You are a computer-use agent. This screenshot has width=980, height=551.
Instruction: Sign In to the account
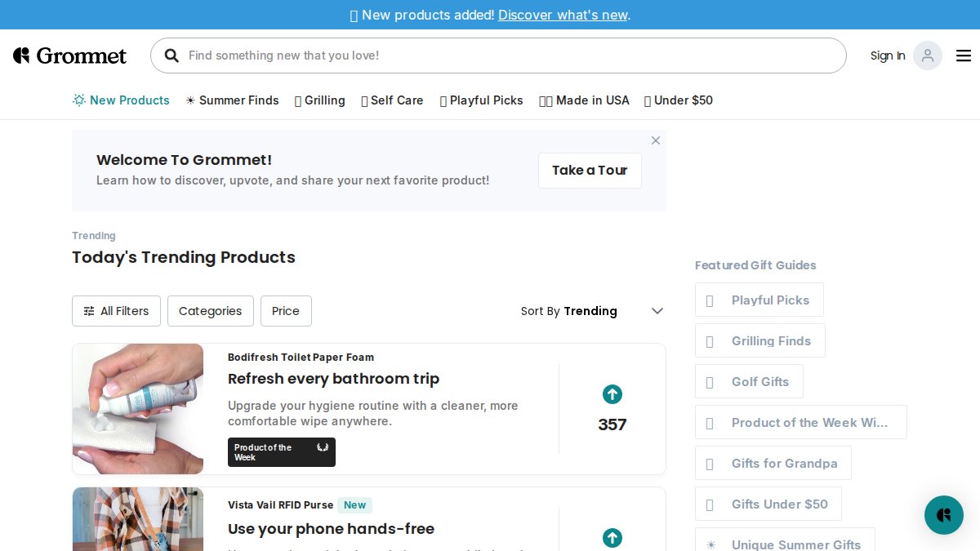coord(888,56)
